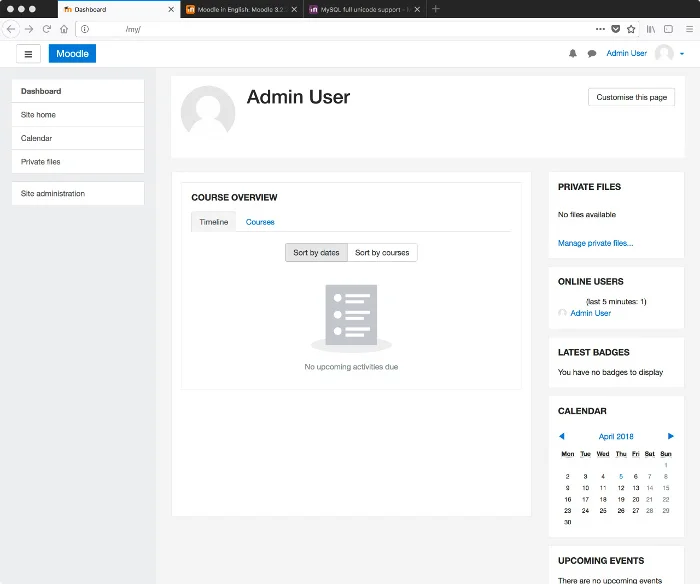700x584 pixels.
Task: Reload the page with the refresh icon
Action: (x=46, y=29)
